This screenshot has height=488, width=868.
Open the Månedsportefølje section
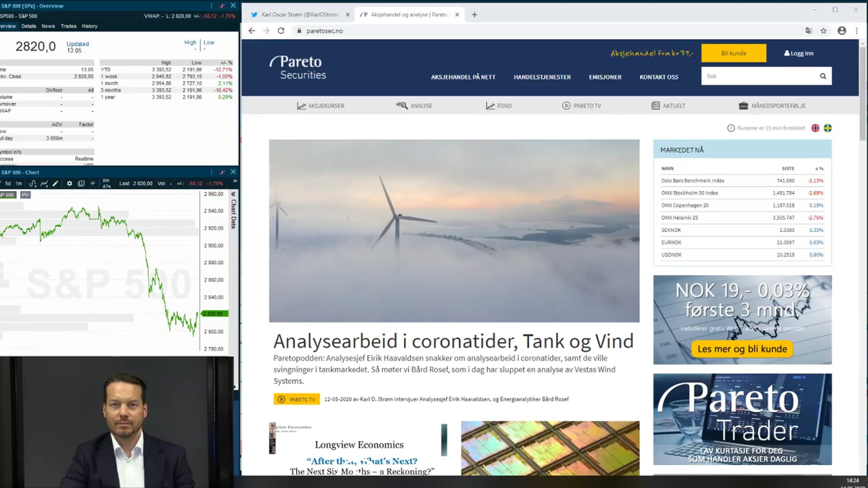coord(772,106)
